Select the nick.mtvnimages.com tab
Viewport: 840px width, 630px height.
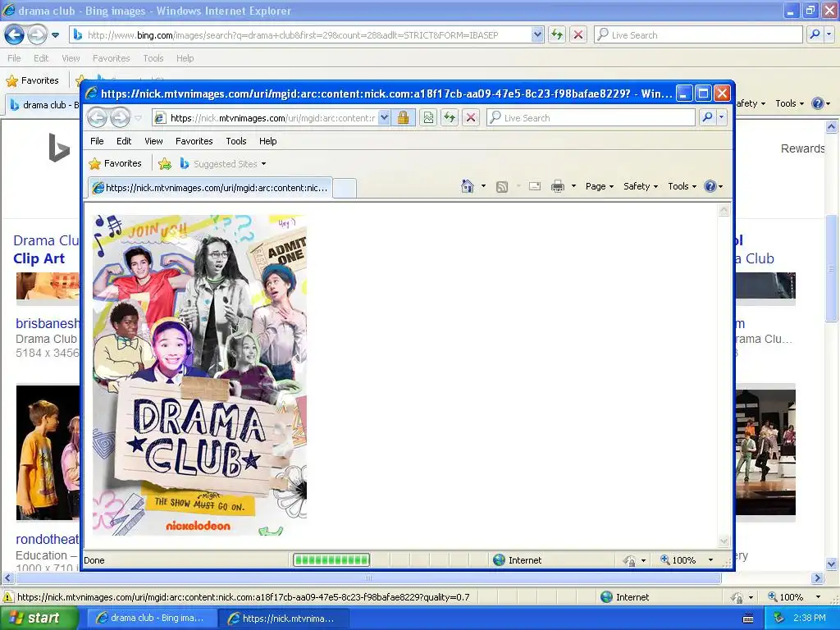[x=210, y=188]
